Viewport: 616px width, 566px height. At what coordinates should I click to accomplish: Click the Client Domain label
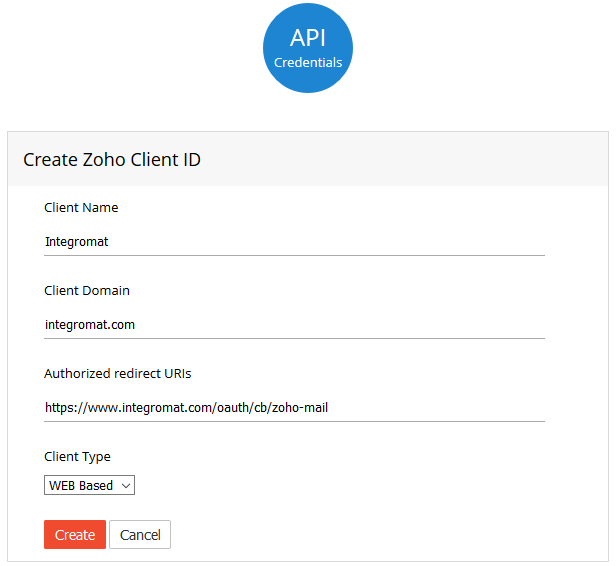click(x=87, y=291)
